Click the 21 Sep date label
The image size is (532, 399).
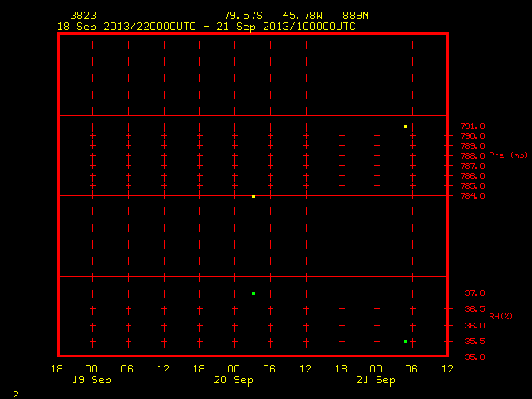(376, 380)
